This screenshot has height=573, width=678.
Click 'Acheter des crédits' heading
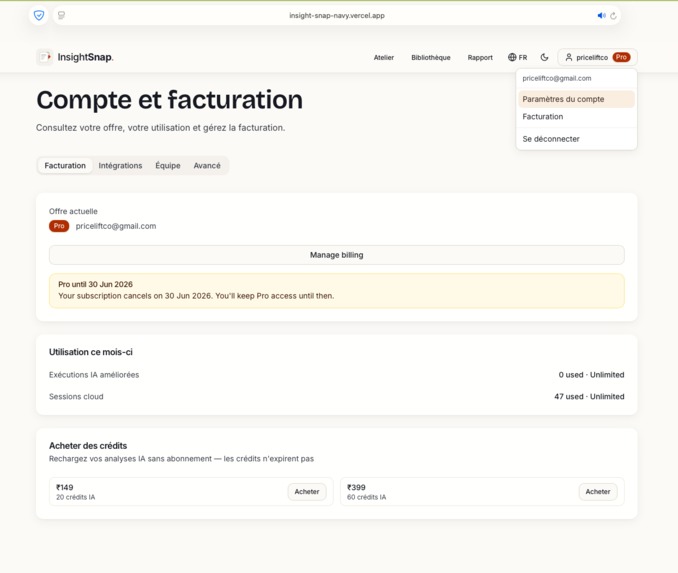coord(88,446)
